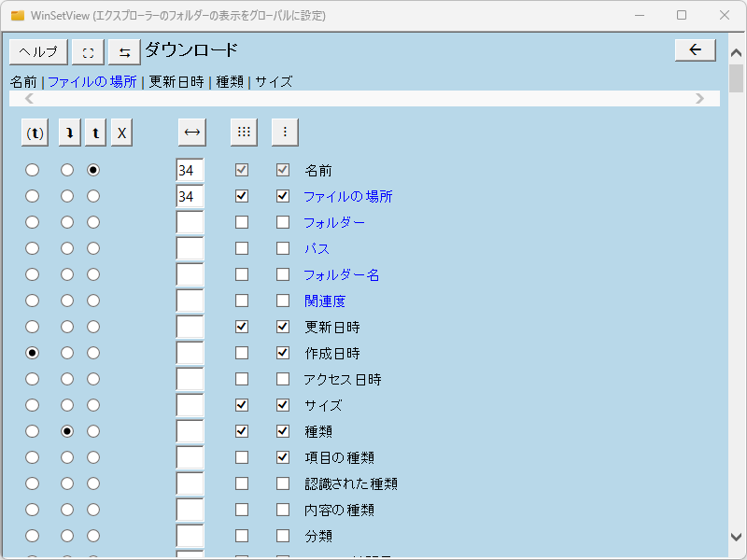Click the width input showing 34 for 名前
The height and width of the screenshot is (560, 747).
click(190, 171)
